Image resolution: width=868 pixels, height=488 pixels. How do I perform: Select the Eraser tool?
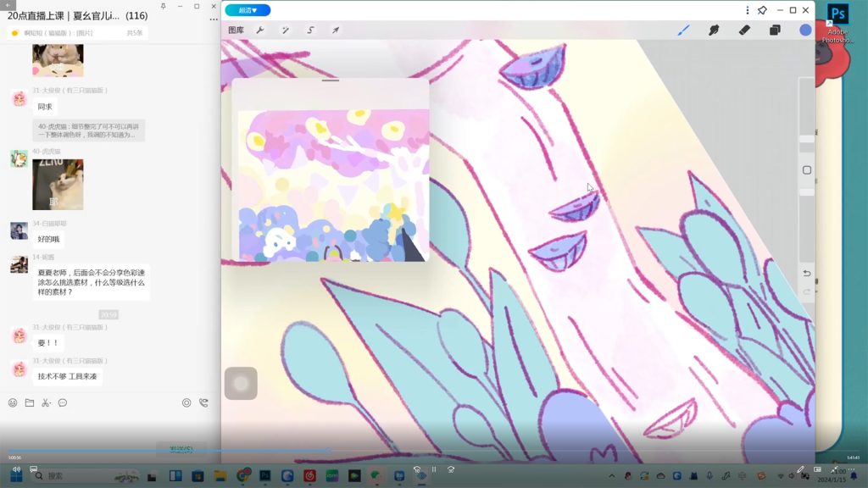pyautogui.click(x=744, y=30)
